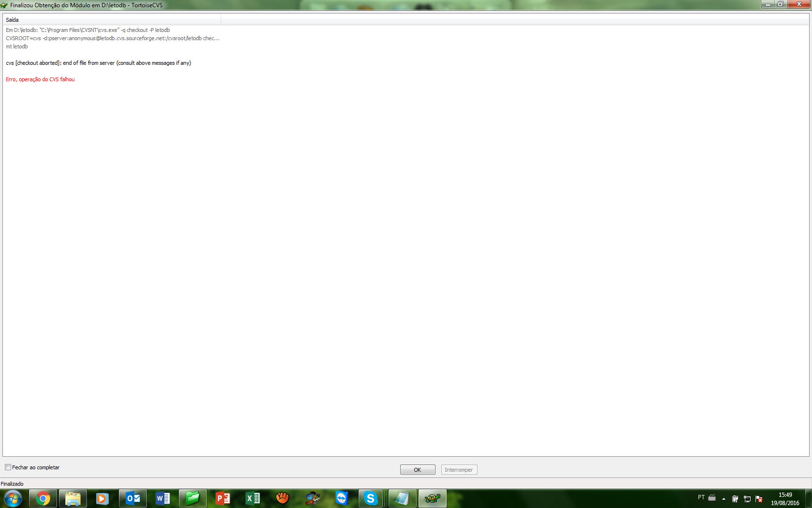The width and height of the screenshot is (812, 508).
Task: Open the clock showing 15:49
Action: pos(785,499)
